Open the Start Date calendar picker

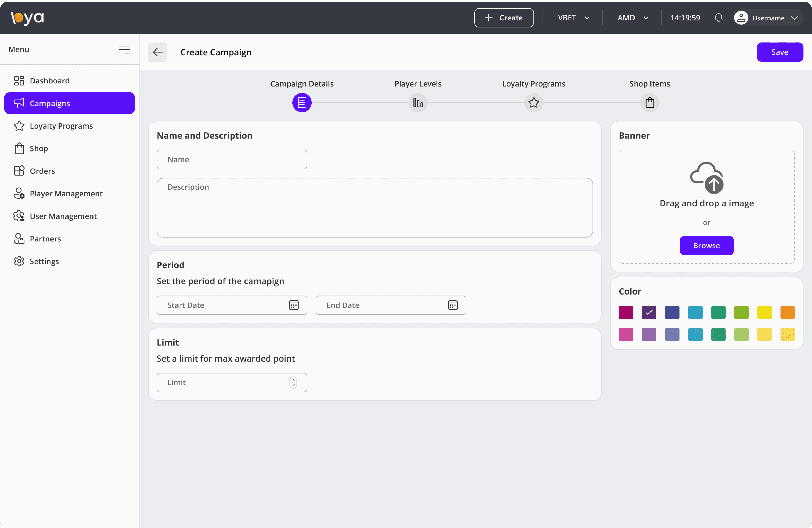coord(293,305)
